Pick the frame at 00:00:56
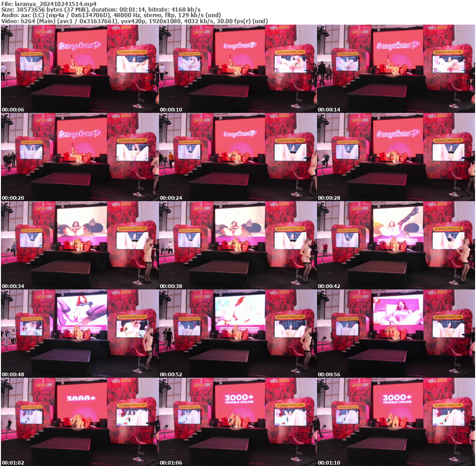 point(396,333)
